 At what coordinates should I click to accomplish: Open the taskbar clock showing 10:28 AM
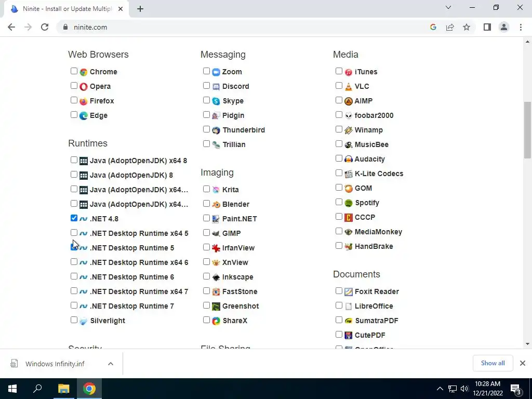[x=487, y=389]
